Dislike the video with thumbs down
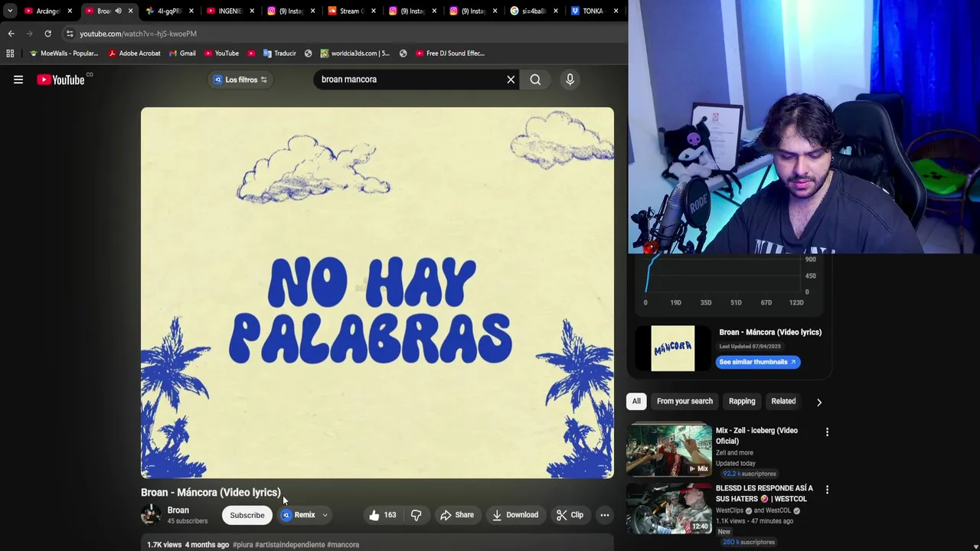Viewport: 980px width, 551px height. pyautogui.click(x=416, y=515)
